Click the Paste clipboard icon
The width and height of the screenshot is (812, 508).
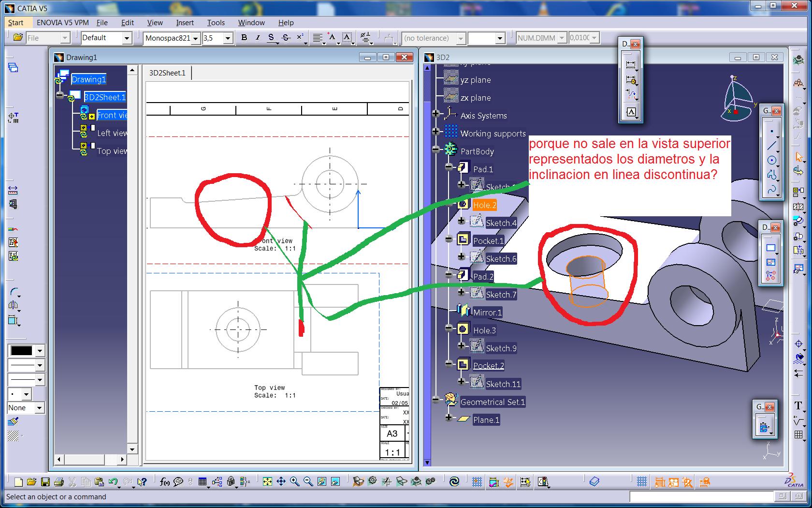tap(100, 482)
